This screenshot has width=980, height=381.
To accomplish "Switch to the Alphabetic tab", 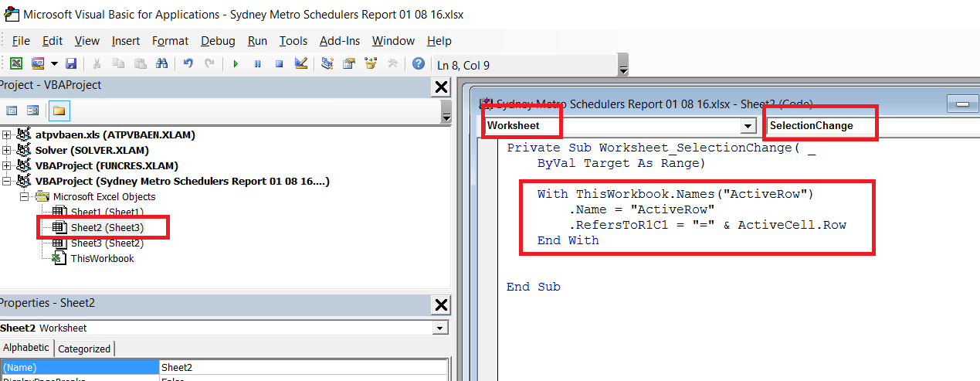I will tap(26, 348).
